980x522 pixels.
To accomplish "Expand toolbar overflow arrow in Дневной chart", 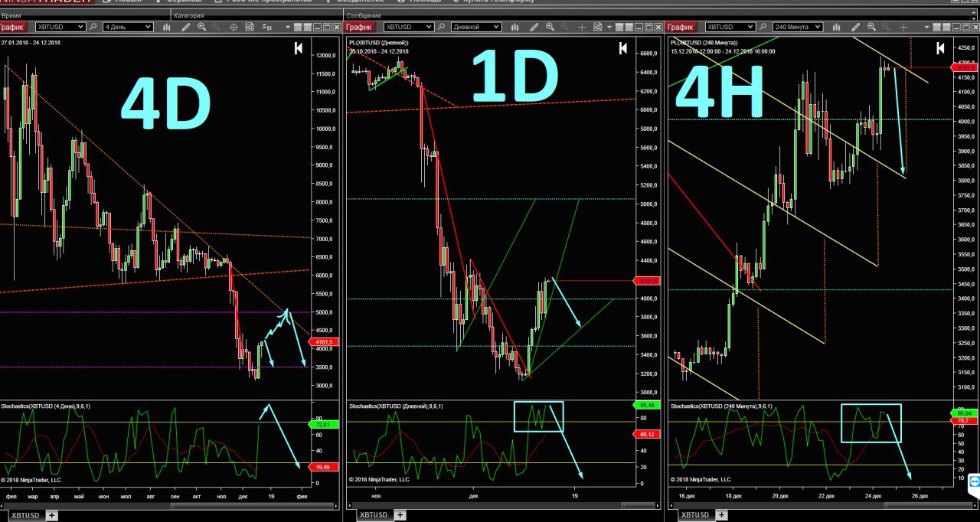I will (609, 27).
